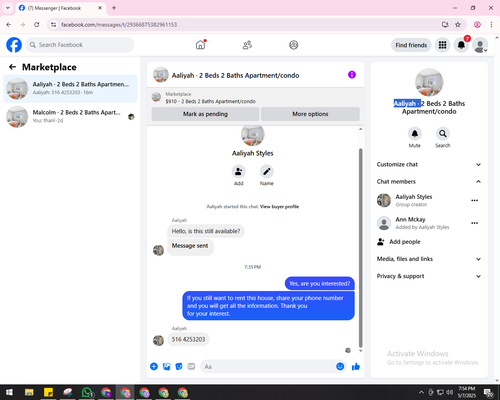Screen dimensions: 500x400
Task: Open the Windows notification center icon
Action: [489, 392]
